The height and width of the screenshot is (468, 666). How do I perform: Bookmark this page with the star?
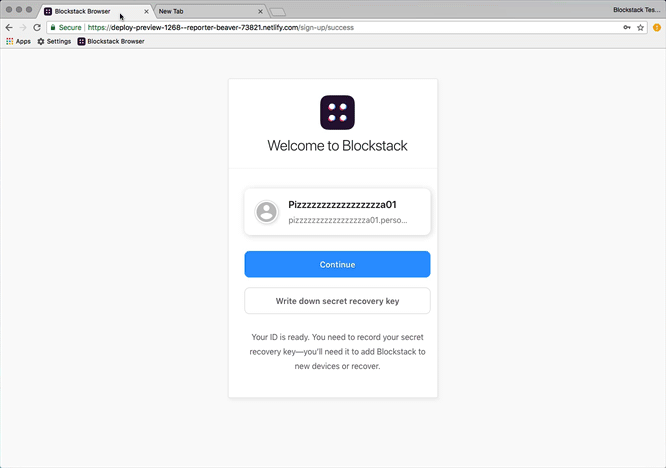641,28
